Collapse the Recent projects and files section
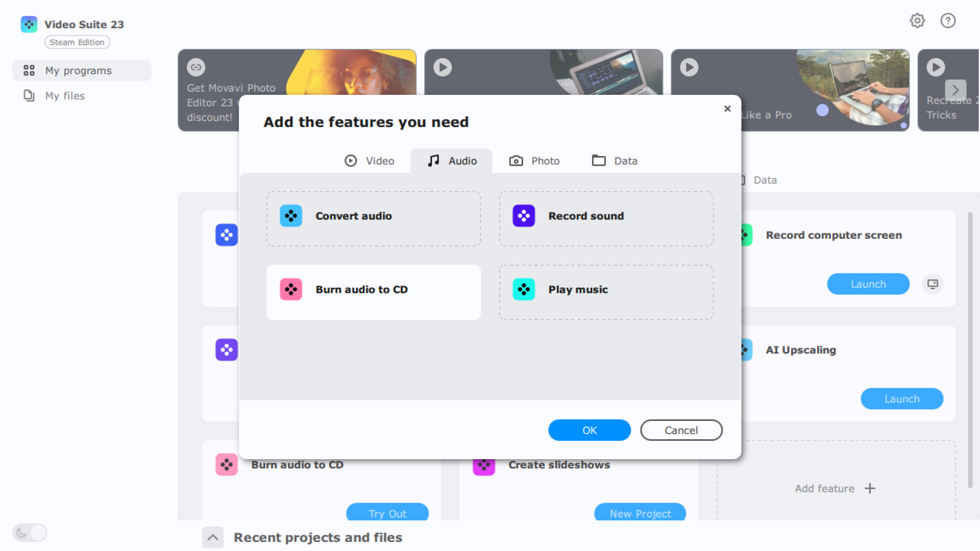Image resolution: width=980 pixels, height=551 pixels. tap(213, 537)
